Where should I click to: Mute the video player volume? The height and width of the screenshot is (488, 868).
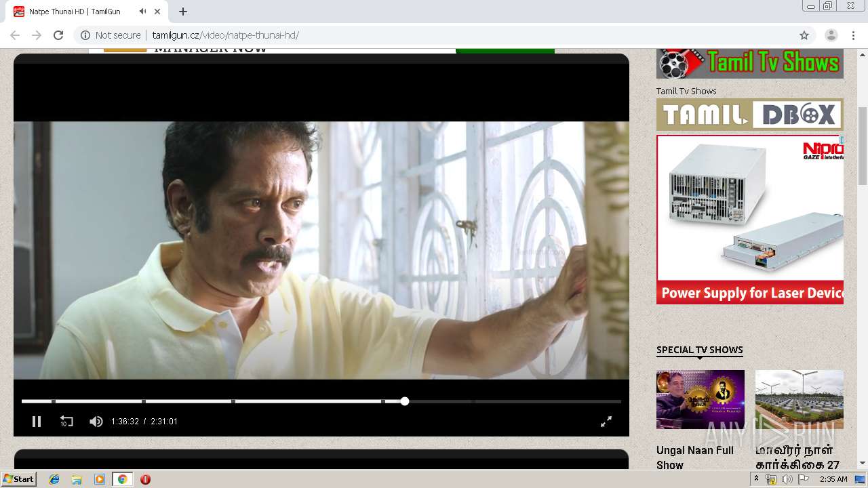[x=96, y=422]
